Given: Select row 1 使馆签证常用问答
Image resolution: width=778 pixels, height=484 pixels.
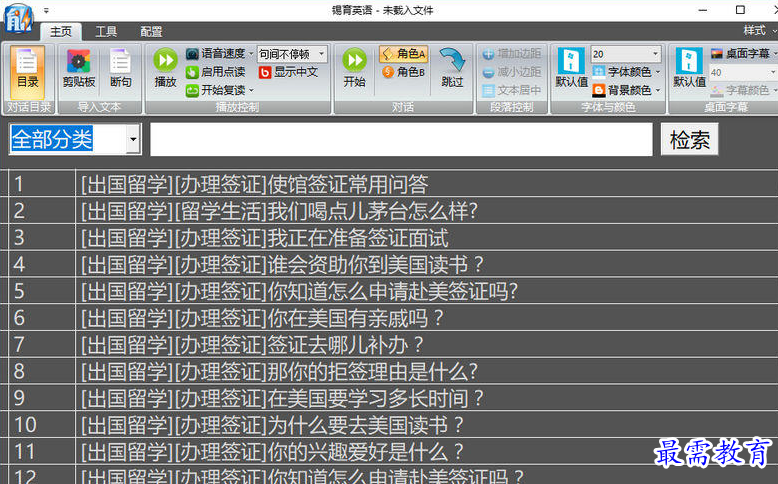Looking at the screenshot, I should [x=389, y=184].
